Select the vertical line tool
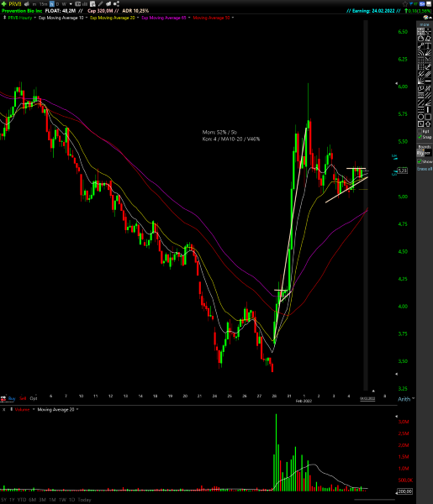The height and width of the screenshot is (504, 433). 428,109
